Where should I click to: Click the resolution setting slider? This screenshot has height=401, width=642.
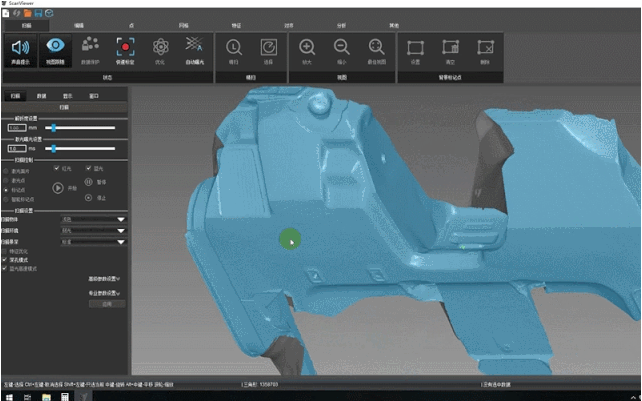(x=52, y=128)
